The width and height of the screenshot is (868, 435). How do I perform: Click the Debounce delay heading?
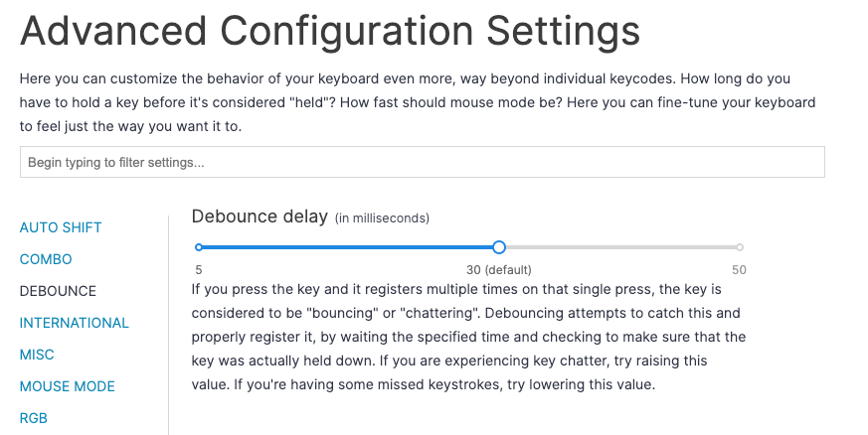[x=260, y=217]
